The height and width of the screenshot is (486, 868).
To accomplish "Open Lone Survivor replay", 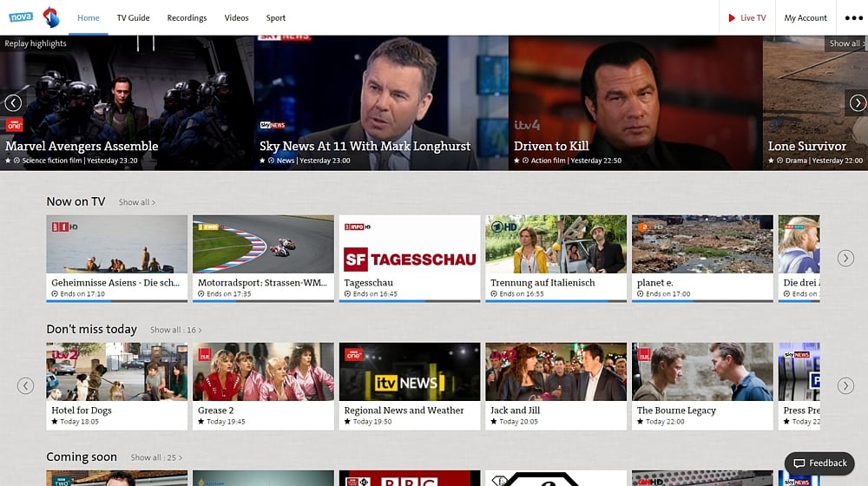I will 815,103.
